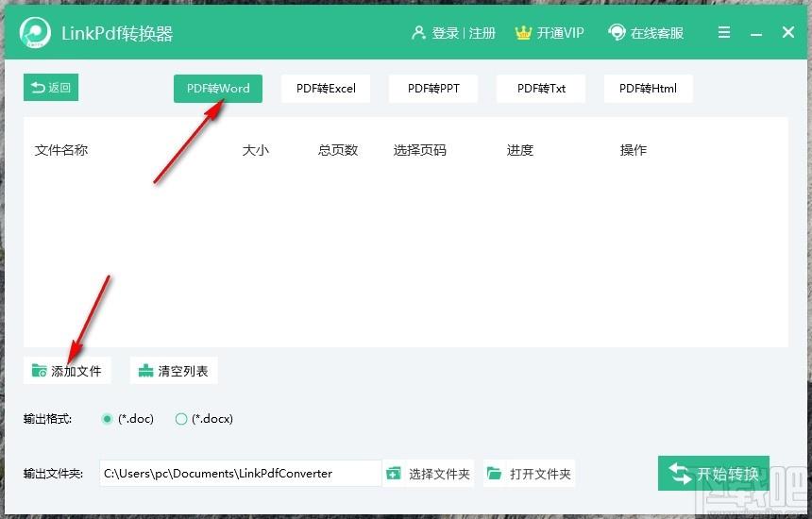Click the output folder path field
The width and height of the screenshot is (812, 519).
click(240, 473)
